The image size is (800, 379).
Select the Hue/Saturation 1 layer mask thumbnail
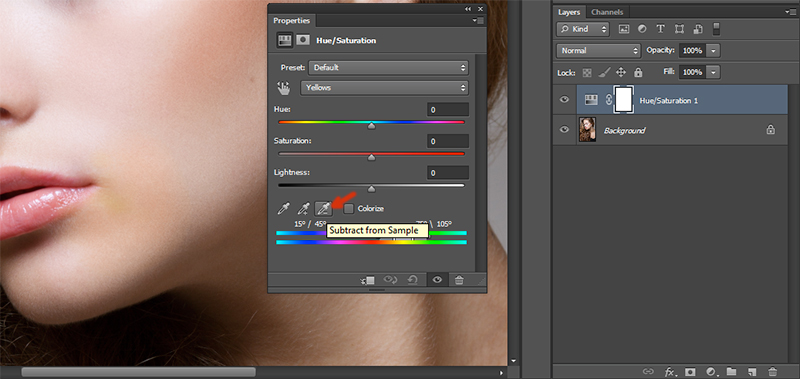[624, 99]
